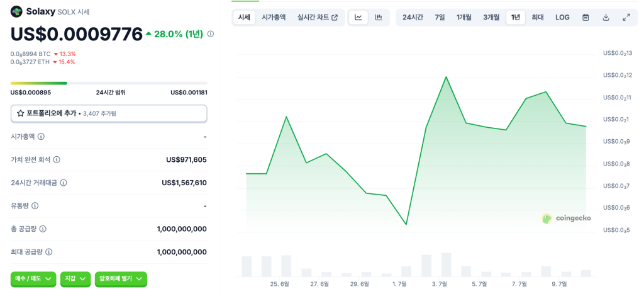Image resolution: width=644 pixels, height=296 pixels.
Task: Open the calendar date range picker
Action: tap(586, 17)
